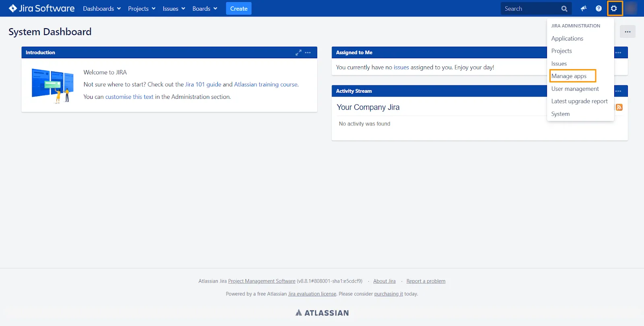Click the search magnifier icon
Viewport: 644px width, 326px height.
(x=564, y=8)
